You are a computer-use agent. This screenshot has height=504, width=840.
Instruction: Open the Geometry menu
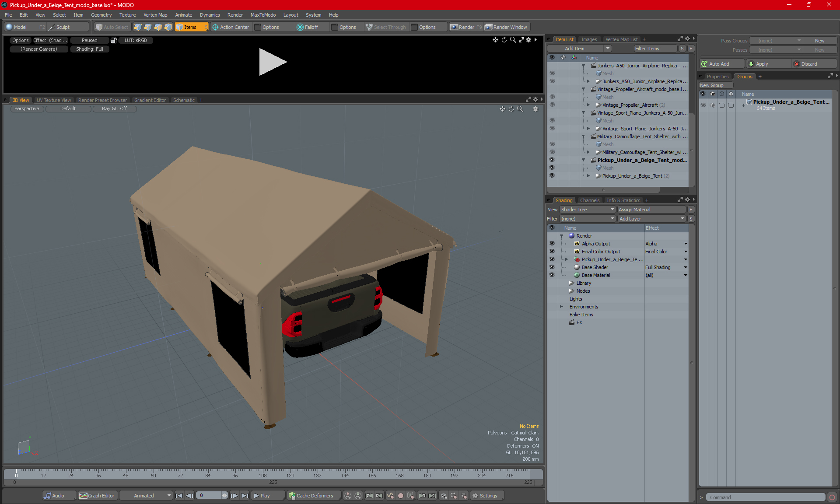click(x=101, y=15)
